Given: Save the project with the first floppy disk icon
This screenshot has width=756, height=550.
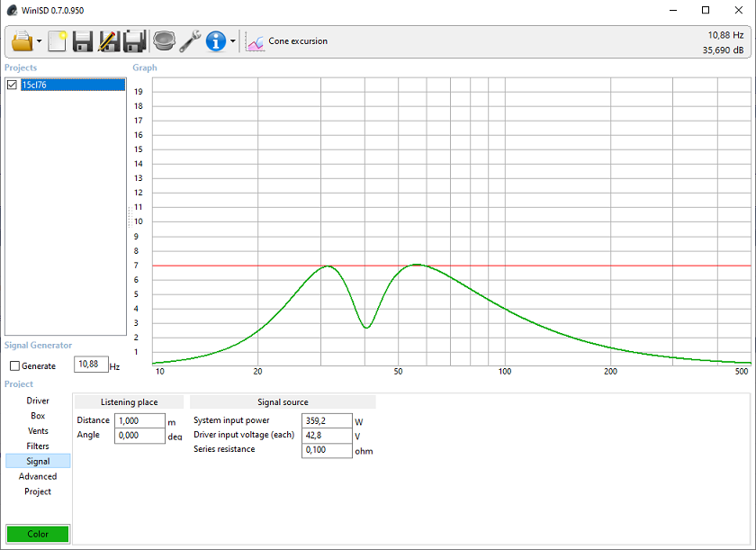Looking at the screenshot, I should 83,41.
